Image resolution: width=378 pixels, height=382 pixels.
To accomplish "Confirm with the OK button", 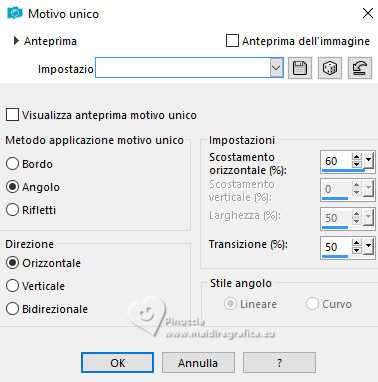I will pyautogui.click(x=117, y=363).
